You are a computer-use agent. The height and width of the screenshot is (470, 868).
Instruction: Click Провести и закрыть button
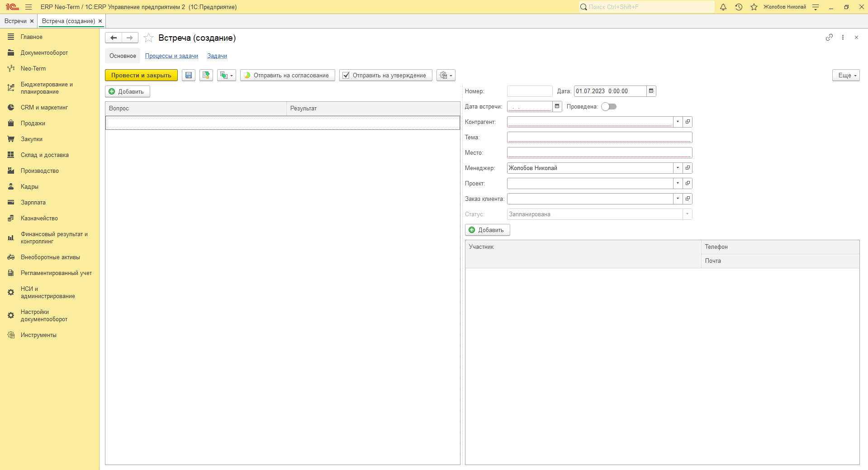(141, 75)
